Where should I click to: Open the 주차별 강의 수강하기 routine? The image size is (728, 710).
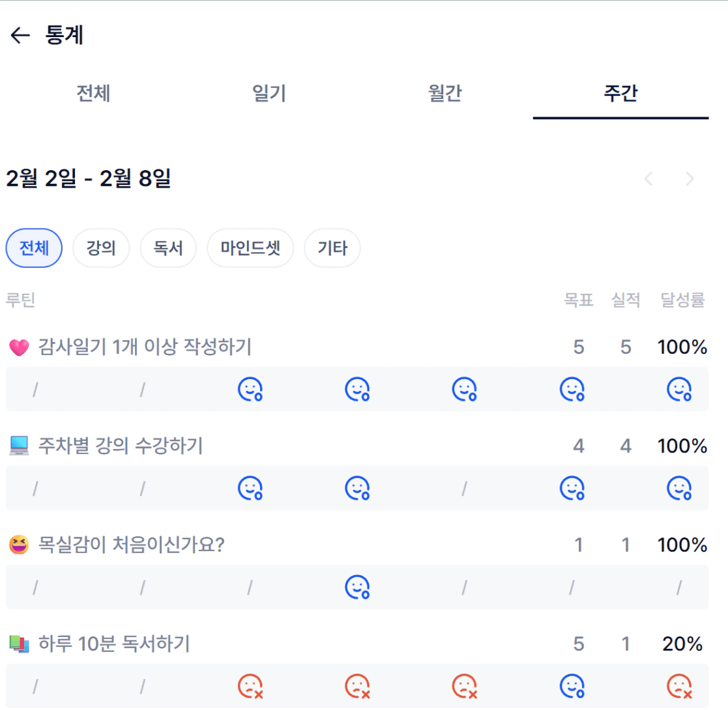coord(121,446)
